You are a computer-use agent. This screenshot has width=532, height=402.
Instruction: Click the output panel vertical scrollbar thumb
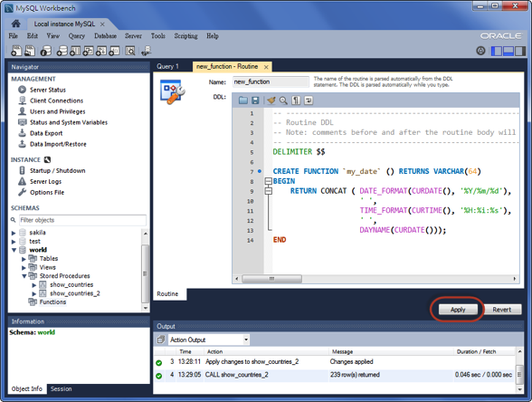point(519,375)
